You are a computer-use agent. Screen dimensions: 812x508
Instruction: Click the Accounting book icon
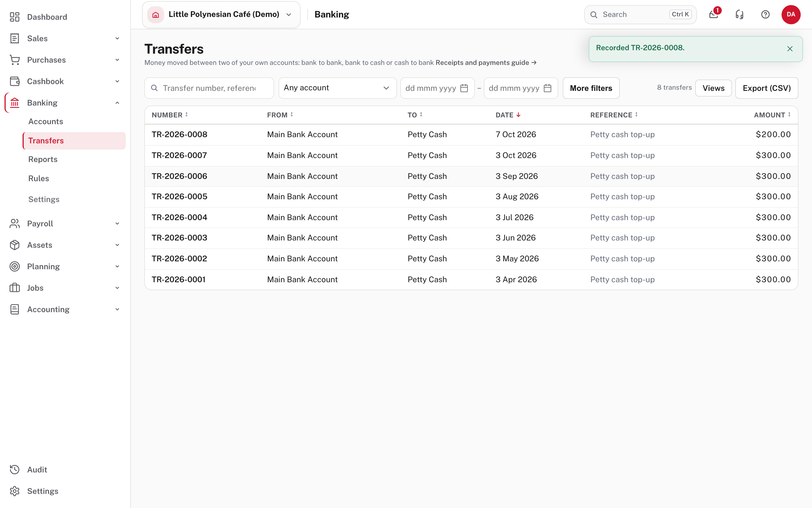pos(14,309)
